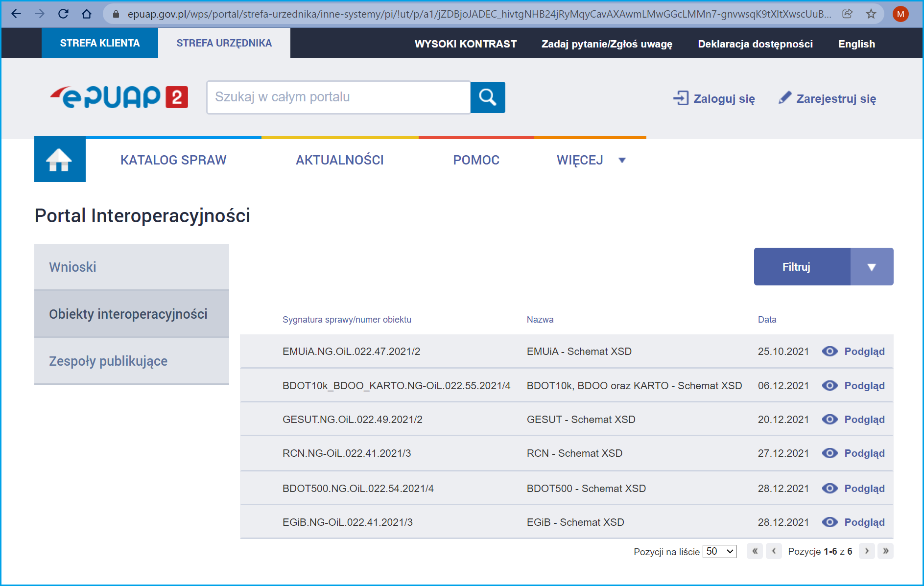The height and width of the screenshot is (586, 924).
Task: Jump to first page of results
Action: (x=755, y=551)
